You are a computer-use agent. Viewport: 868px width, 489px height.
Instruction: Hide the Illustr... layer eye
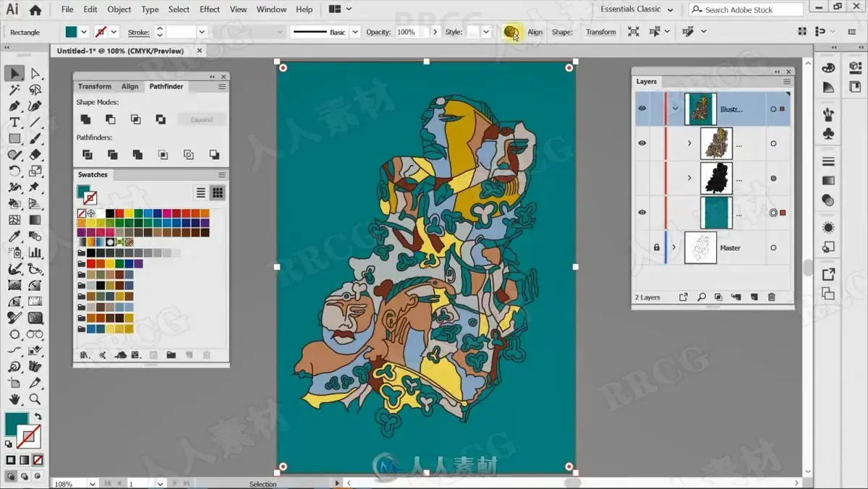[642, 109]
